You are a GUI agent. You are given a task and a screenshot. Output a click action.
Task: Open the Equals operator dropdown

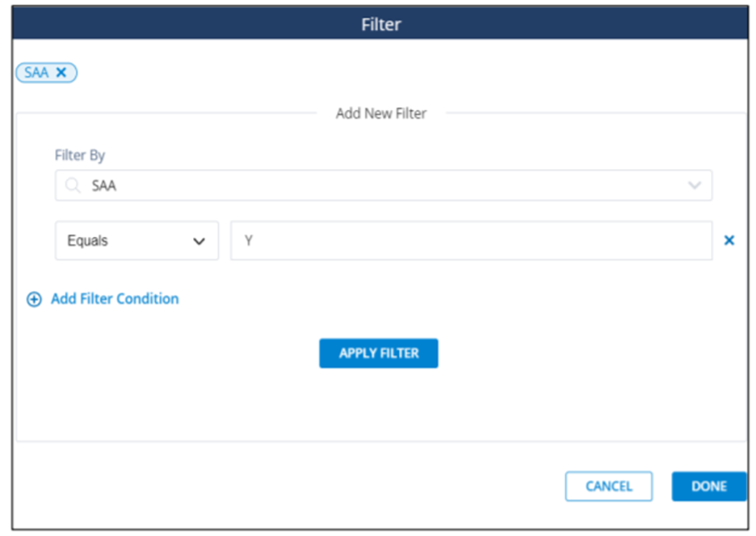[136, 240]
